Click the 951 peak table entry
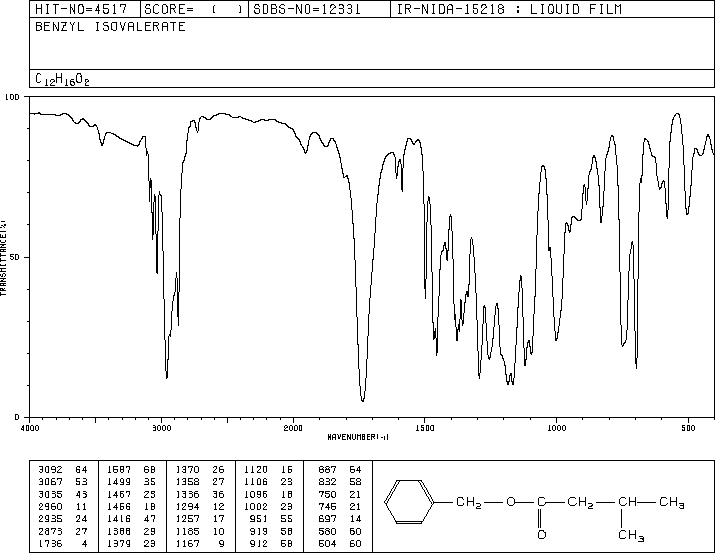 coord(271,519)
